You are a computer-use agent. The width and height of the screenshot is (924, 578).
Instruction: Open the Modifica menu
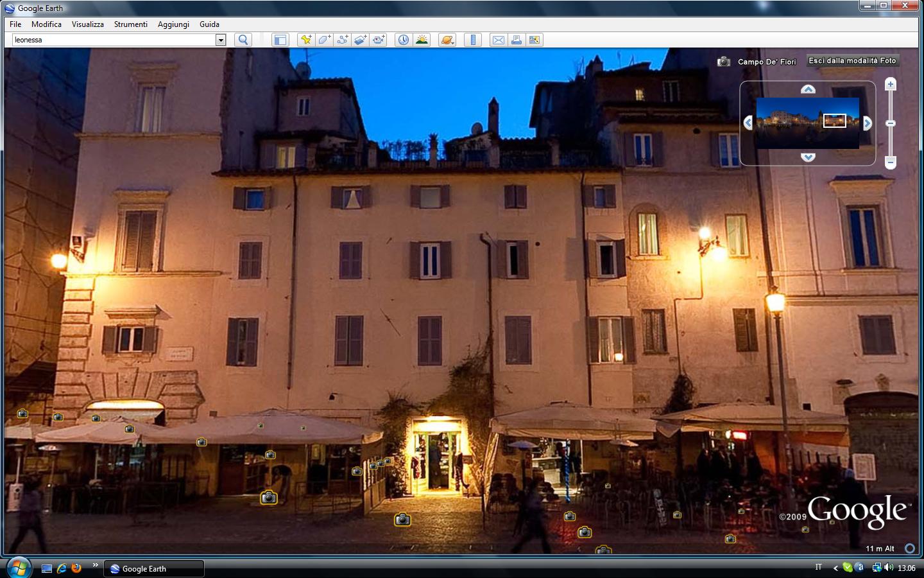(x=46, y=24)
